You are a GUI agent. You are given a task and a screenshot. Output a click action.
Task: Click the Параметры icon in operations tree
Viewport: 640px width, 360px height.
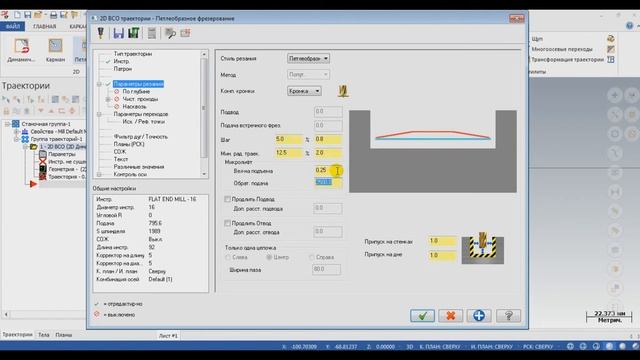[x=42, y=154]
